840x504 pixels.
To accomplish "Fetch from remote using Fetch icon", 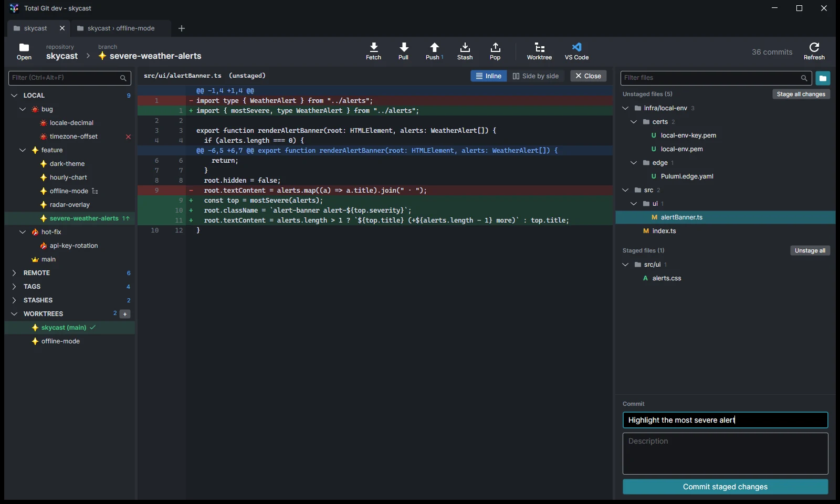I will (x=373, y=51).
